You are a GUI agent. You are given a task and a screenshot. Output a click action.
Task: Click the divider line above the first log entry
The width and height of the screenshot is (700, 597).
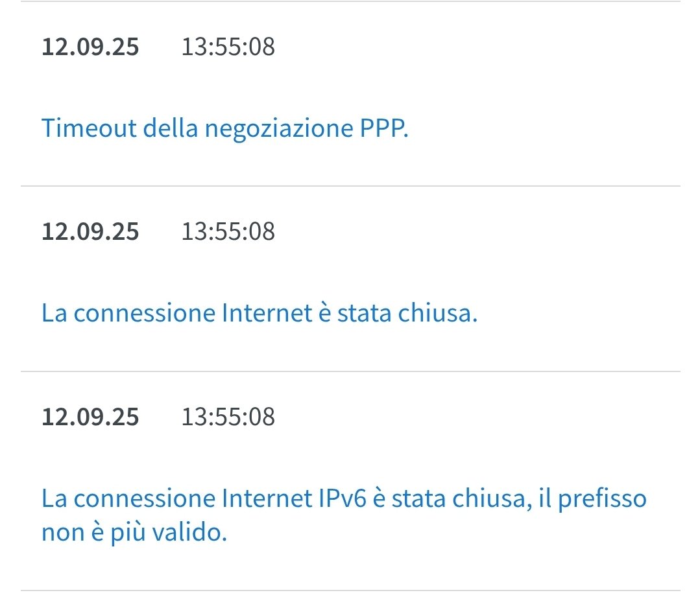pyautogui.click(x=350, y=1)
